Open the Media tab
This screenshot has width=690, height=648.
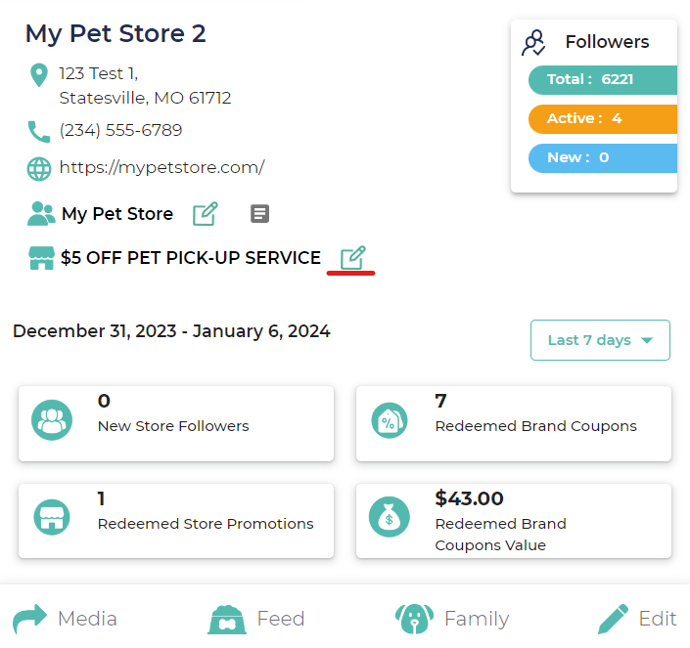click(65, 619)
